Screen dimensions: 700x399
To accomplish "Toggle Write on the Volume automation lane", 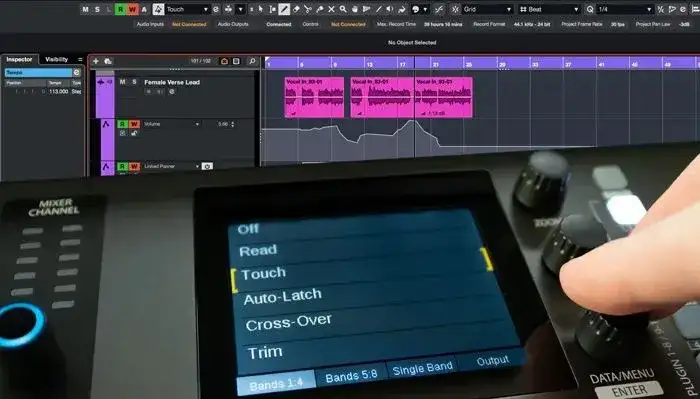I will click(134, 124).
